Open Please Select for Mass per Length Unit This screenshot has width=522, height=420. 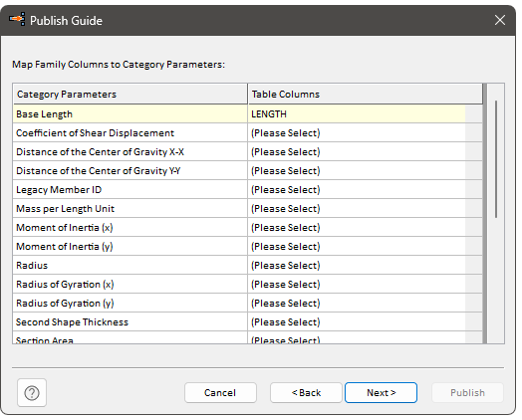point(365,209)
